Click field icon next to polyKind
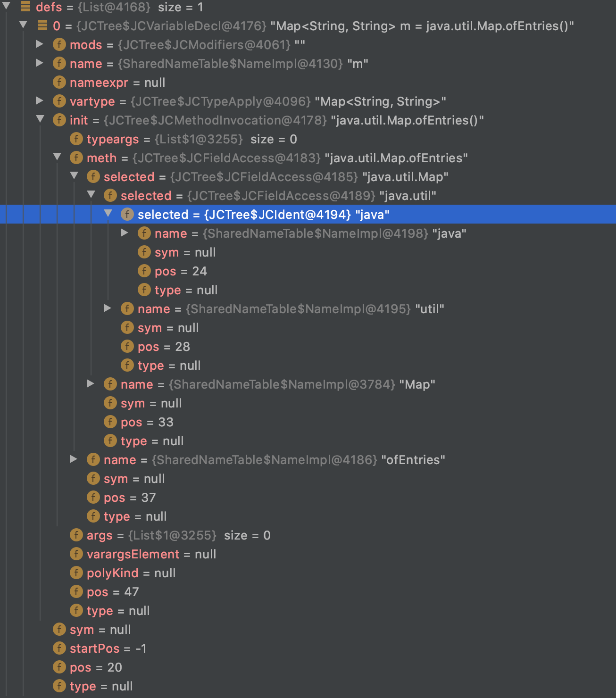The height and width of the screenshot is (698, 616). [76, 573]
